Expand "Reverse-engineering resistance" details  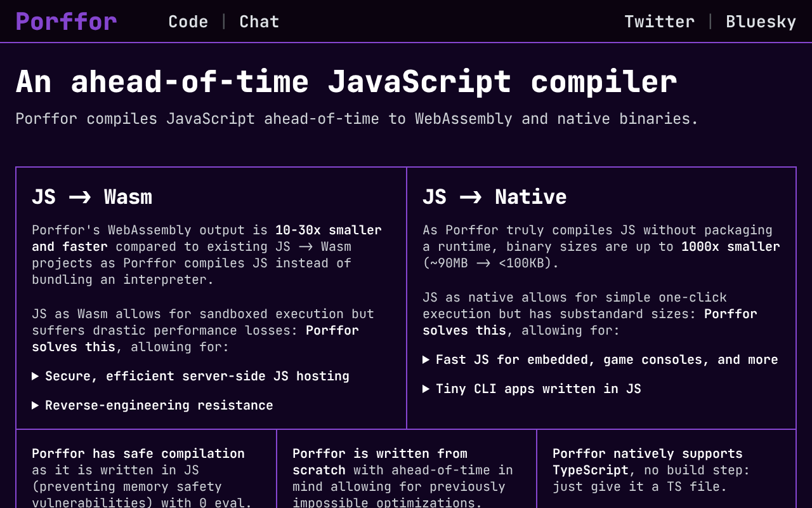point(152,405)
